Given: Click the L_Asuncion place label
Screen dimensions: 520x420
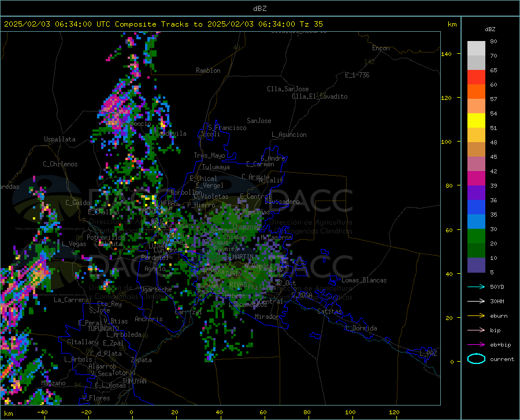Looking at the screenshot, I should [289, 135].
